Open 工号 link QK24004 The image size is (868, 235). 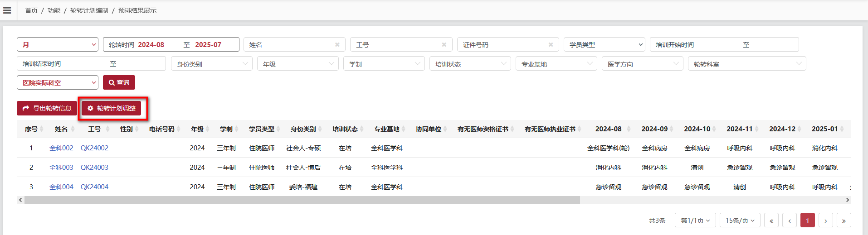click(94, 187)
